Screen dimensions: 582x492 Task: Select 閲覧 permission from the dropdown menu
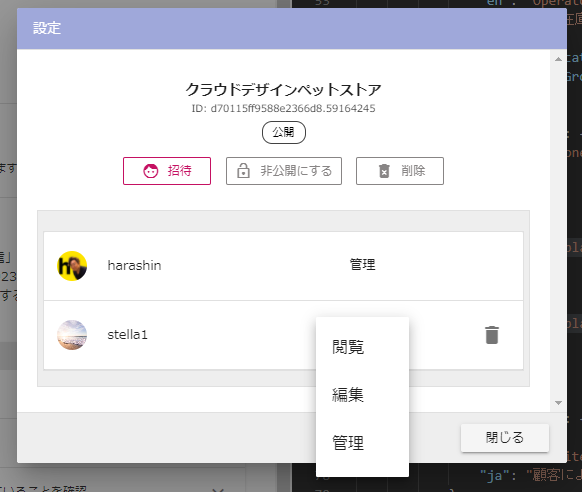click(348, 347)
